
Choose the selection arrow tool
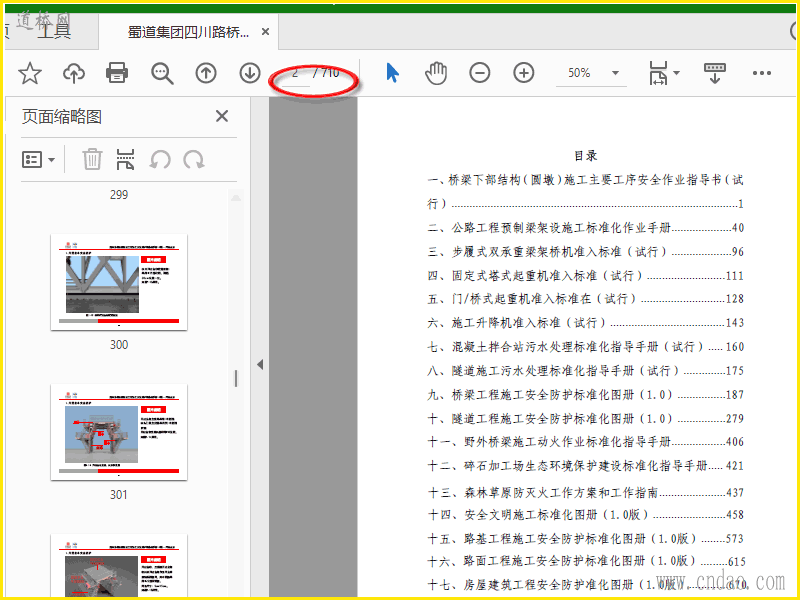392,73
